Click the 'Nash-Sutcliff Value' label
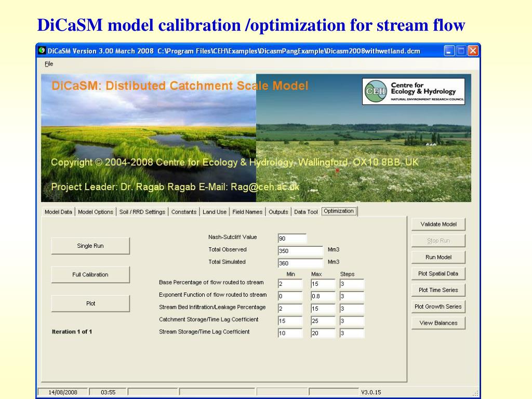The width and height of the screenshot is (532, 399). [x=232, y=237]
